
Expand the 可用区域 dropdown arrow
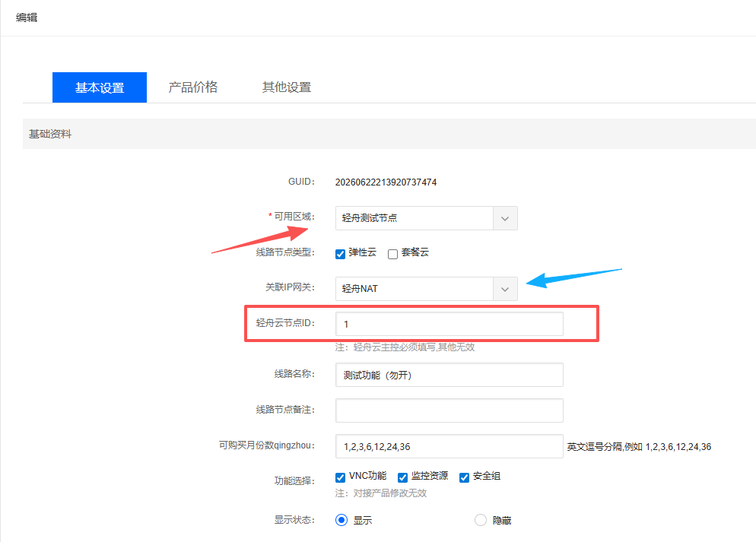pyautogui.click(x=505, y=218)
